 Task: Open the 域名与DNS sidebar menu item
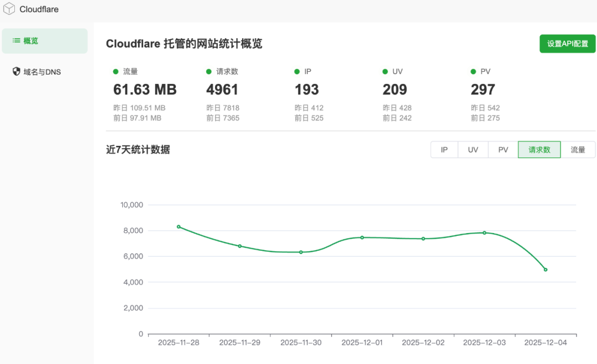[x=45, y=71]
